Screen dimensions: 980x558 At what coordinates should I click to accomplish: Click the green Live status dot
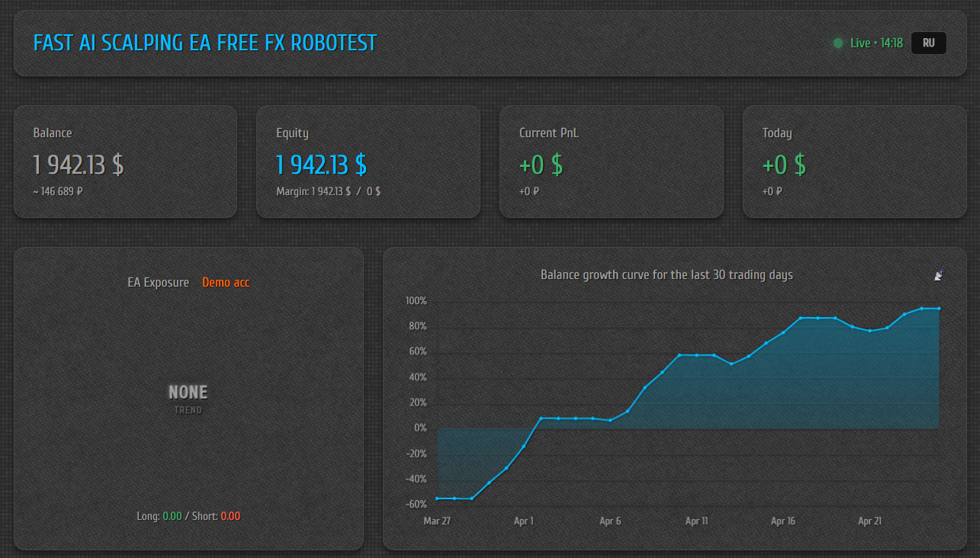tap(838, 43)
